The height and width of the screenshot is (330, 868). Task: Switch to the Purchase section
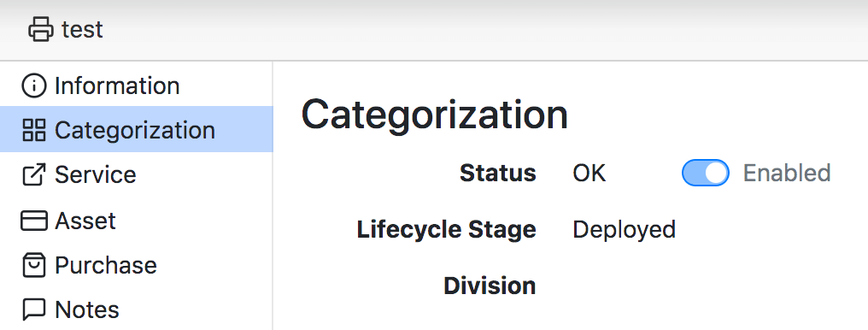[136, 265]
